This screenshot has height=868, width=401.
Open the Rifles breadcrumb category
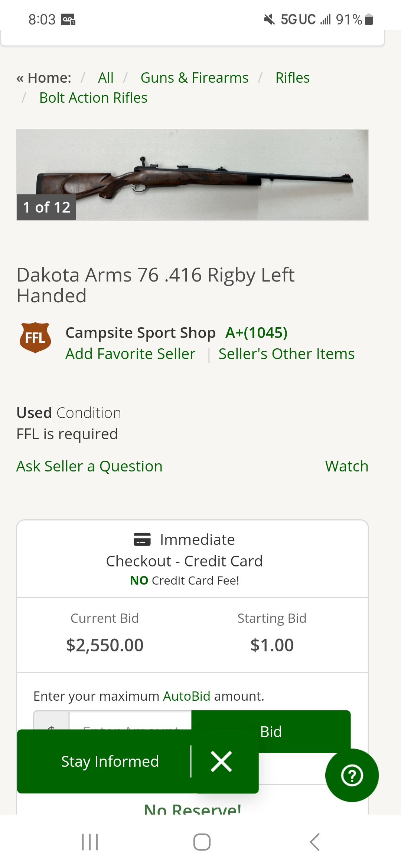point(293,78)
